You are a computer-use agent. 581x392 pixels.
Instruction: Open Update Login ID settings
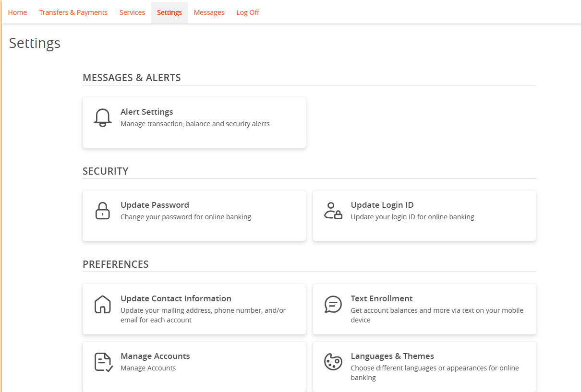click(x=424, y=215)
